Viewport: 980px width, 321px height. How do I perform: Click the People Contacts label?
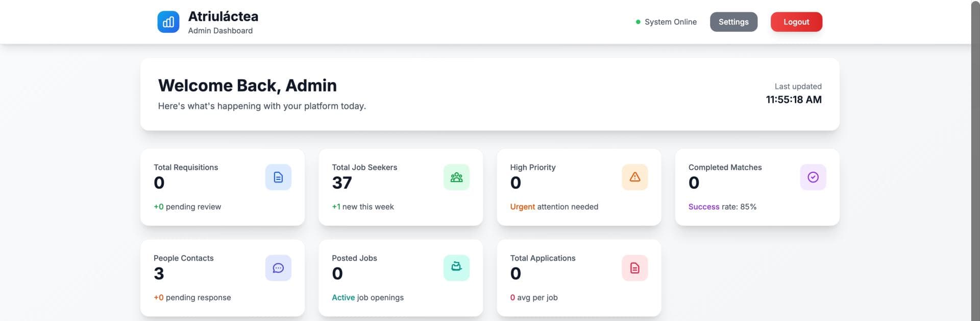tap(184, 258)
